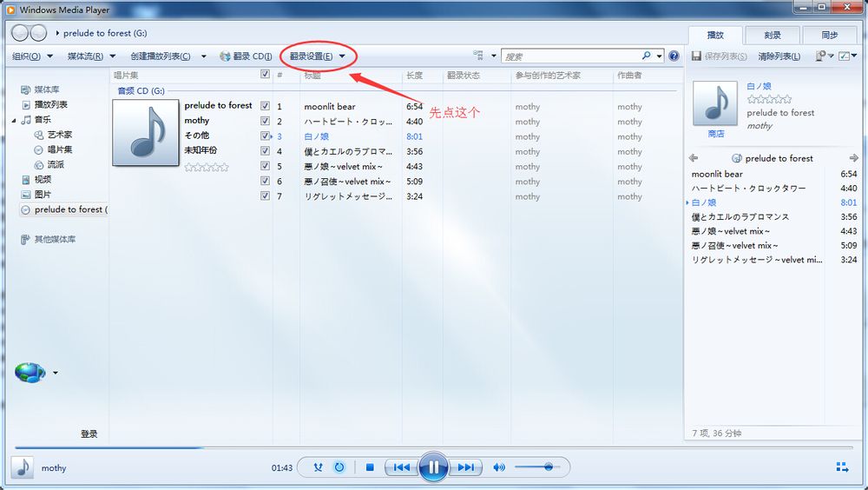Skip to next track
Image resolution: width=868 pixels, height=490 pixels.
tap(465, 467)
